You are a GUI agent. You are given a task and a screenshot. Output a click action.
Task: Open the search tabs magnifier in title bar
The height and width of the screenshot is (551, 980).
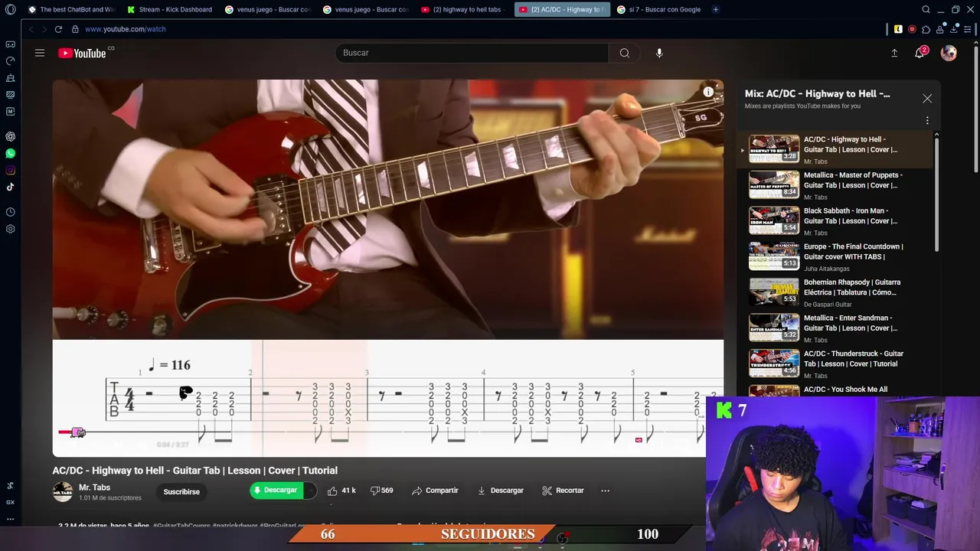point(926,9)
